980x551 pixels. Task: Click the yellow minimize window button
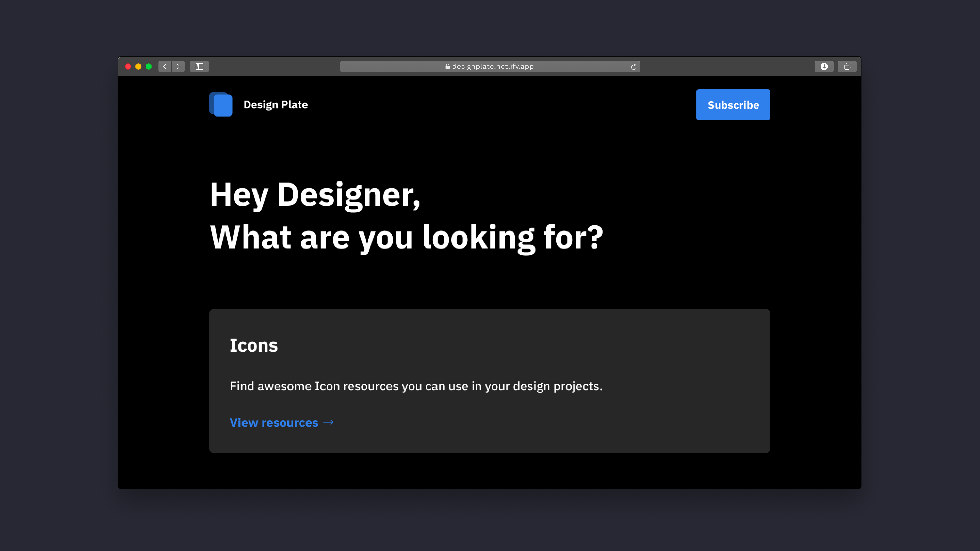coord(138,67)
